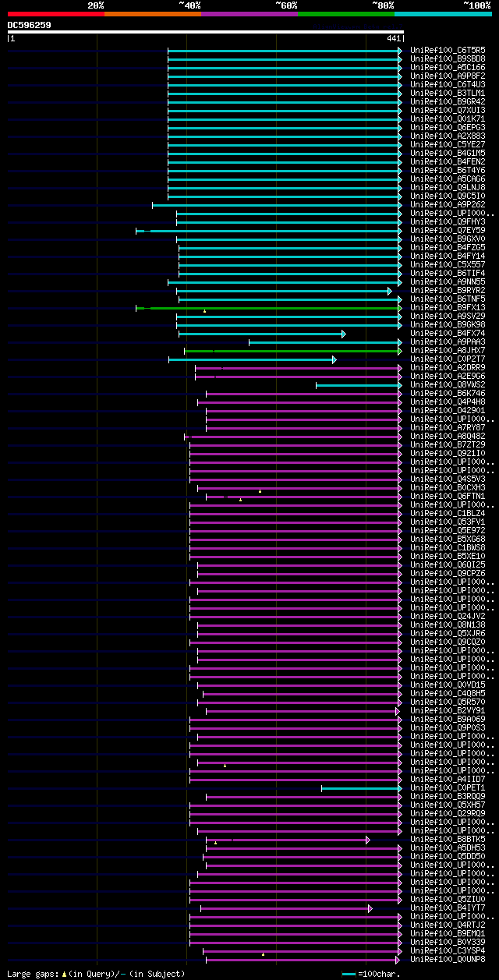Click hit label UniRef100_Q4S5V3
Viewport: 499px width, 980px height.
[x=448, y=479]
